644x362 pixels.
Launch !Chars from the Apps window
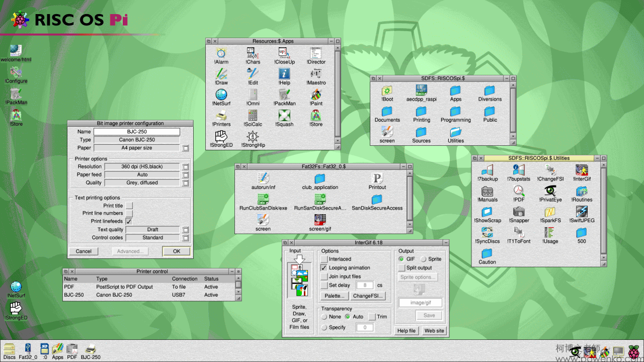click(x=253, y=55)
